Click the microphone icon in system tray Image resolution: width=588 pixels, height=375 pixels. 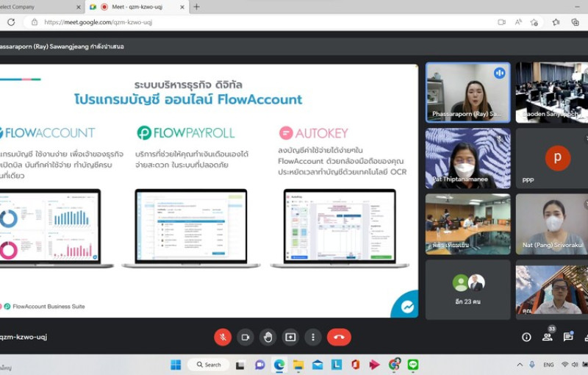pyautogui.click(x=532, y=365)
